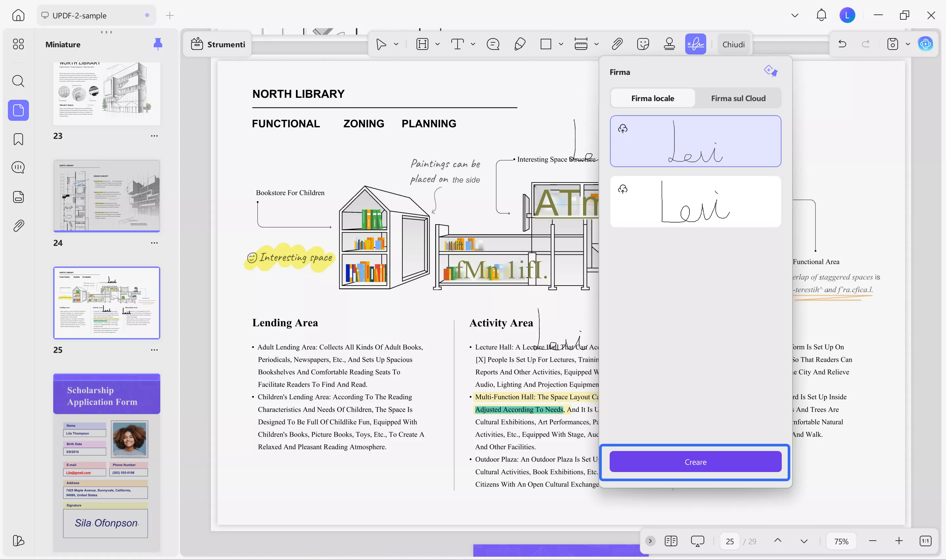Click the UPDF AI assistant icon
The image size is (946, 560).
click(x=925, y=44)
